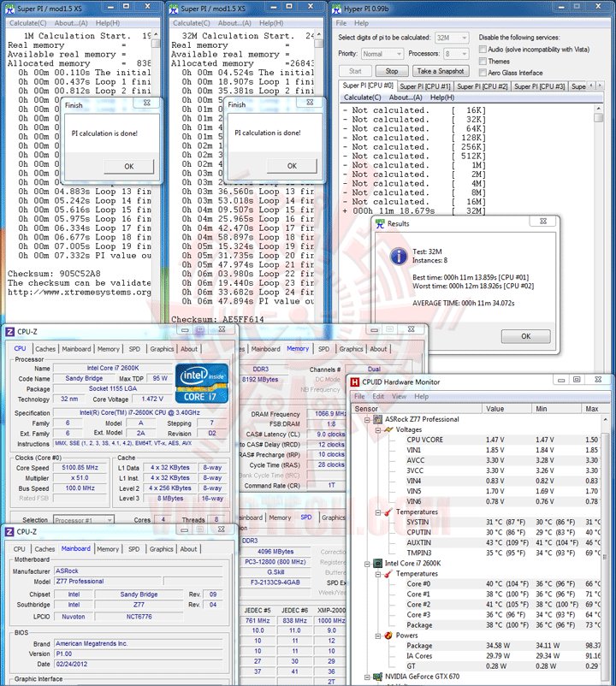This screenshot has width=616, height=686.
Task: Collapse the Intel Core i7 2600K node
Action: tap(368, 564)
